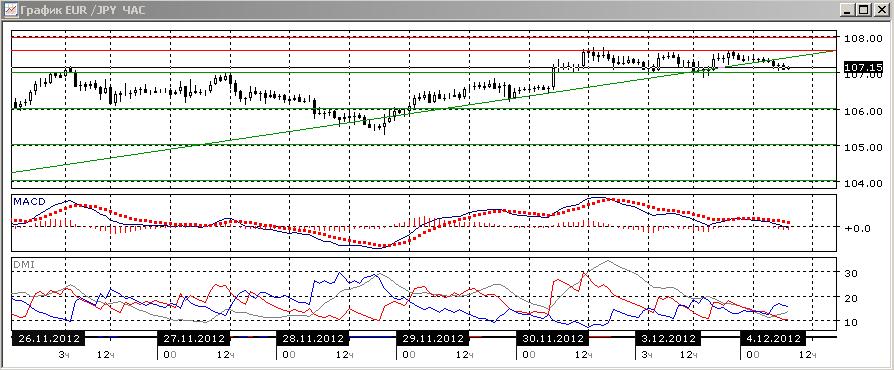Click the 106.00 price axis label
The image size is (894, 370).
(x=863, y=111)
